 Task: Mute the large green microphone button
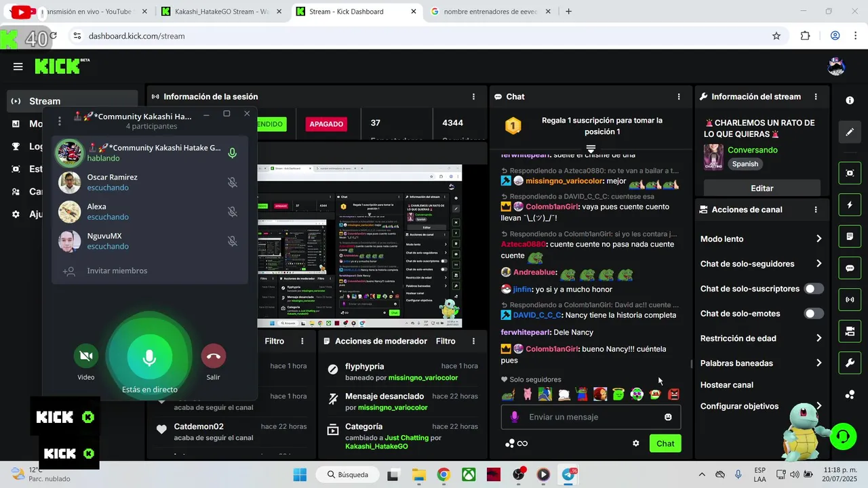point(150,357)
